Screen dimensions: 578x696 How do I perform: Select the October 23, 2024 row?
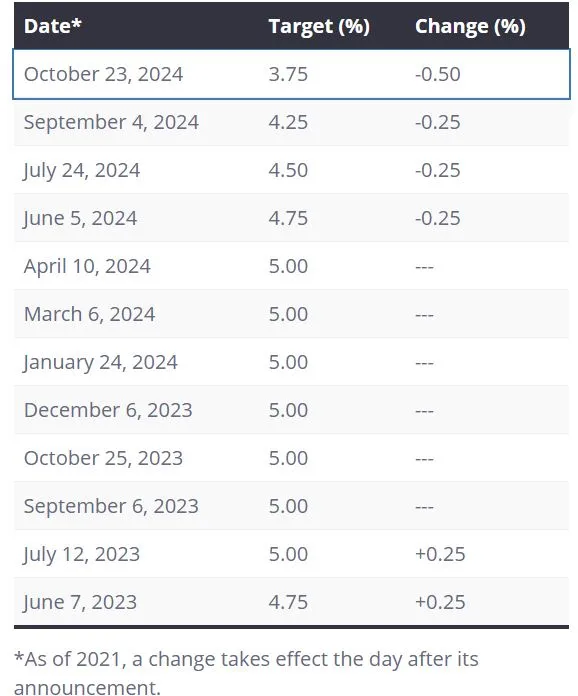pos(291,74)
